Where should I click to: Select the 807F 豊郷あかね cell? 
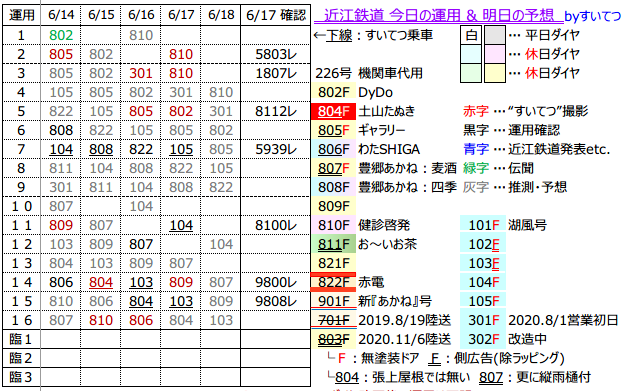(x=333, y=168)
